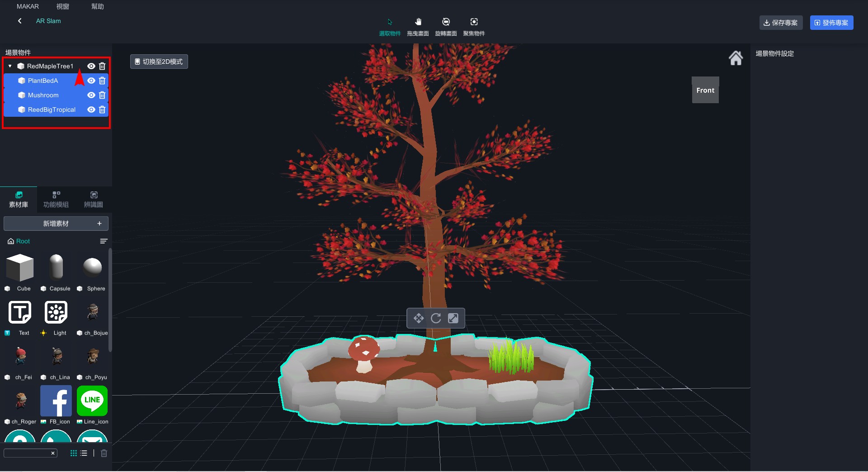Hide the RedMapleTree1 object
This screenshot has height=472, width=868.
[91, 66]
